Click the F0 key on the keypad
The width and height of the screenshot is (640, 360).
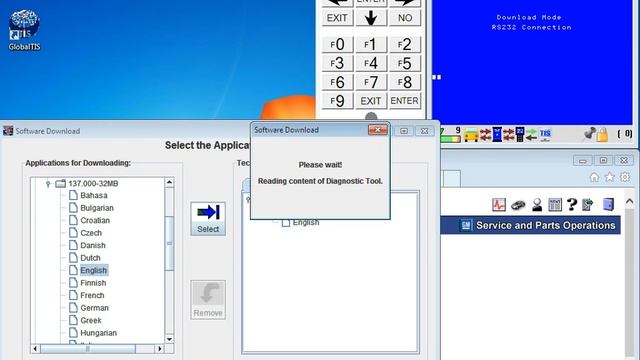pos(337,44)
